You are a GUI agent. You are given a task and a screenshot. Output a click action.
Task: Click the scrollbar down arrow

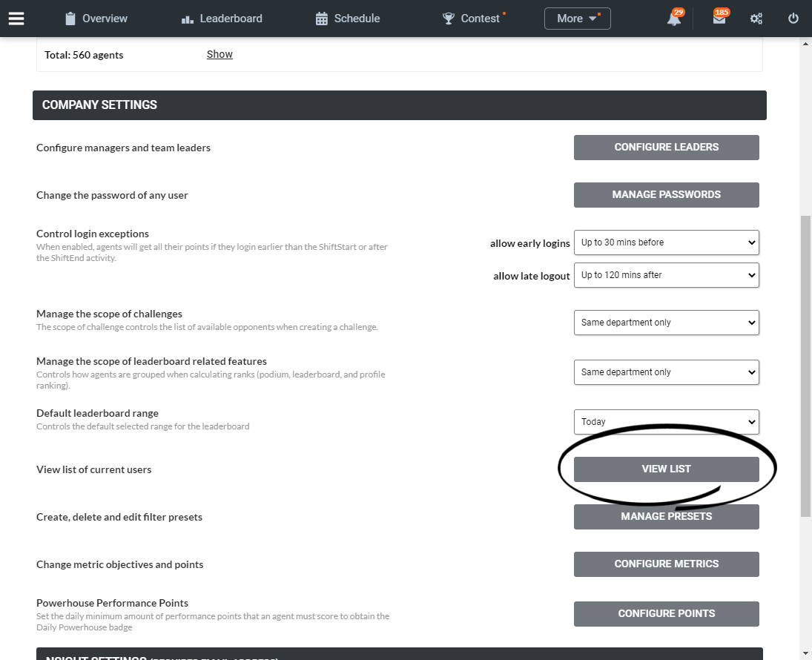click(805, 654)
